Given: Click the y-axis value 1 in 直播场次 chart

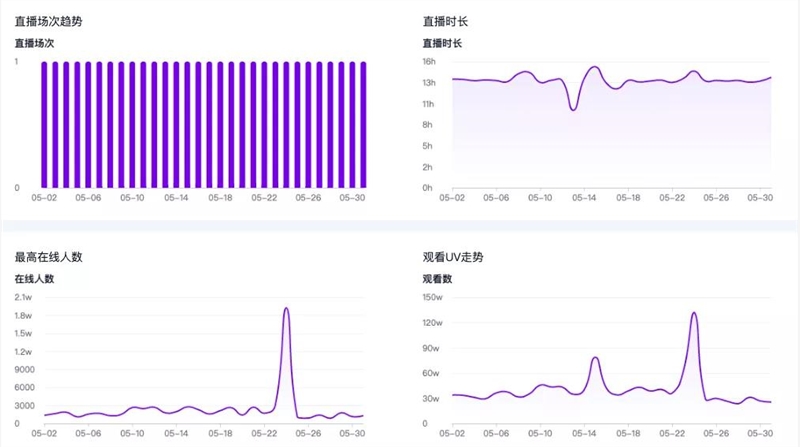Looking at the screenshot, I should [16, 62].
